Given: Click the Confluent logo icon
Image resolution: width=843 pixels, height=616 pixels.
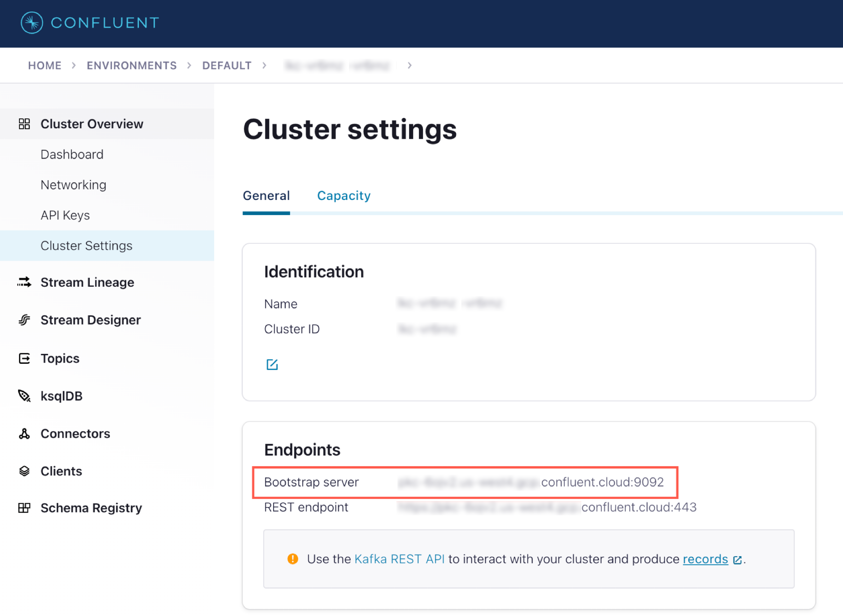Looking at the screenshot, I should pos(32,23).
